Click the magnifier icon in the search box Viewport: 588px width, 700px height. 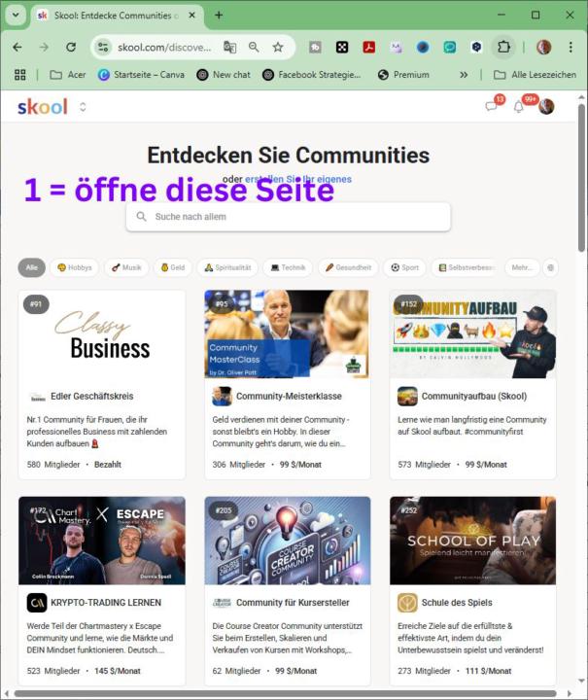142,217
